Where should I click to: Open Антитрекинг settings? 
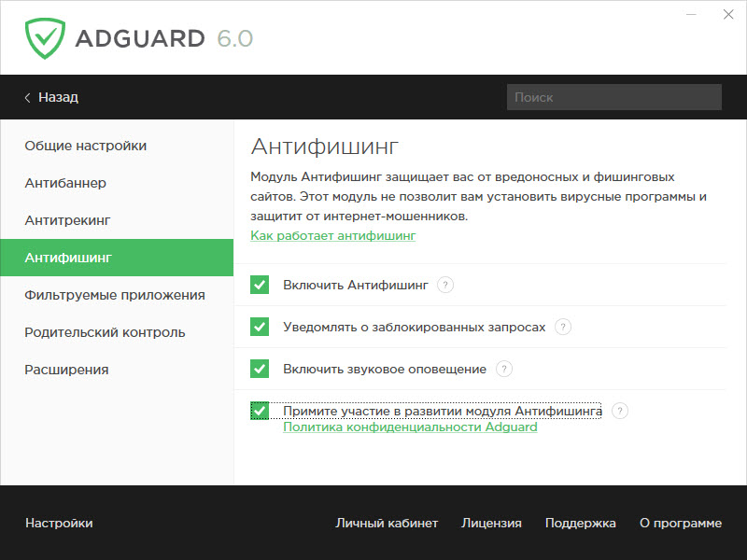click(x=117, y=220)
